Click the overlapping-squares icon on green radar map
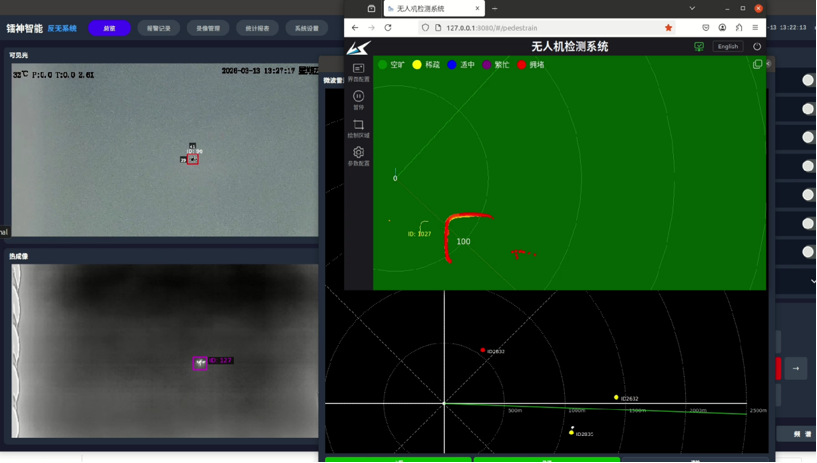 click(x=757, y=64)
